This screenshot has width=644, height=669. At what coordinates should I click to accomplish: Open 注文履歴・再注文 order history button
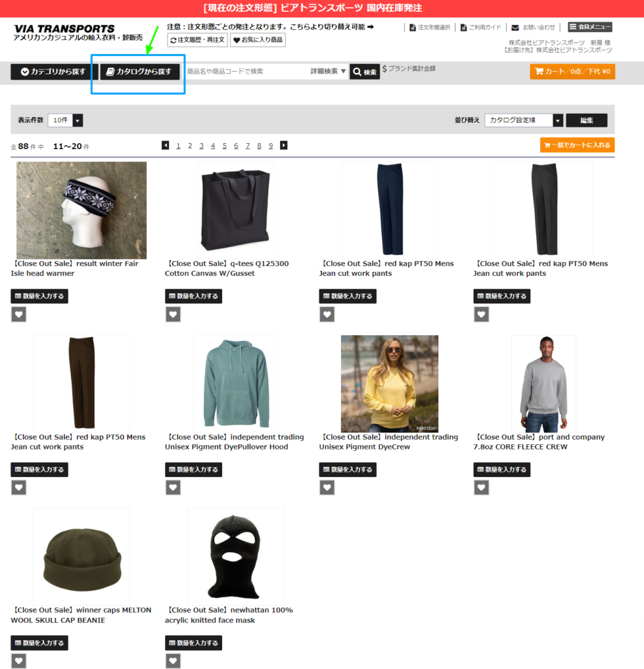point(197,40)
